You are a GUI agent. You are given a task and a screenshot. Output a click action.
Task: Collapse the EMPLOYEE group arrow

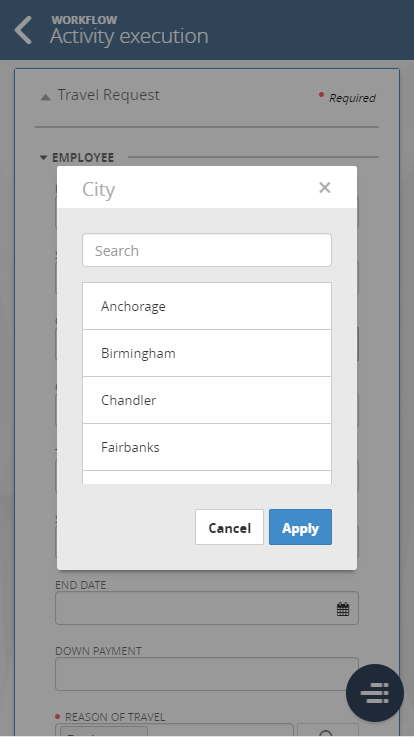click(43, 157)
